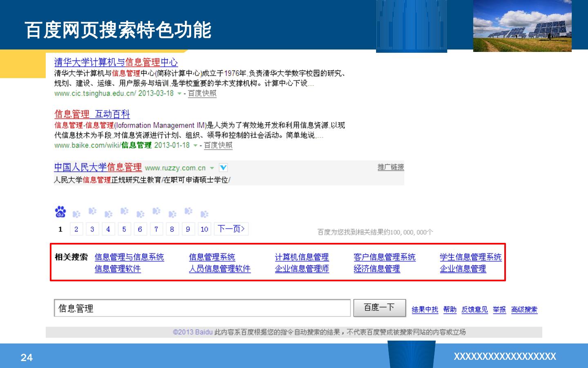Go to results page 9

point(188,229)
